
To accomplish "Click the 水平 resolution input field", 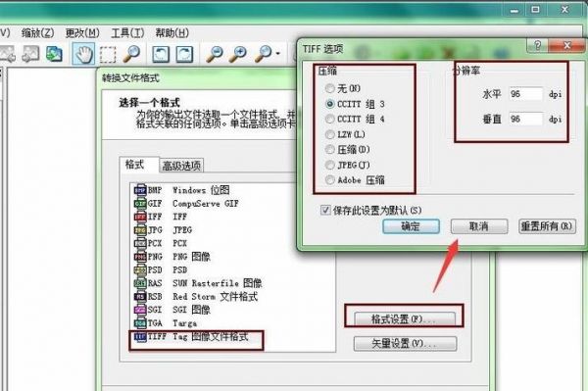I will [525, 94].
